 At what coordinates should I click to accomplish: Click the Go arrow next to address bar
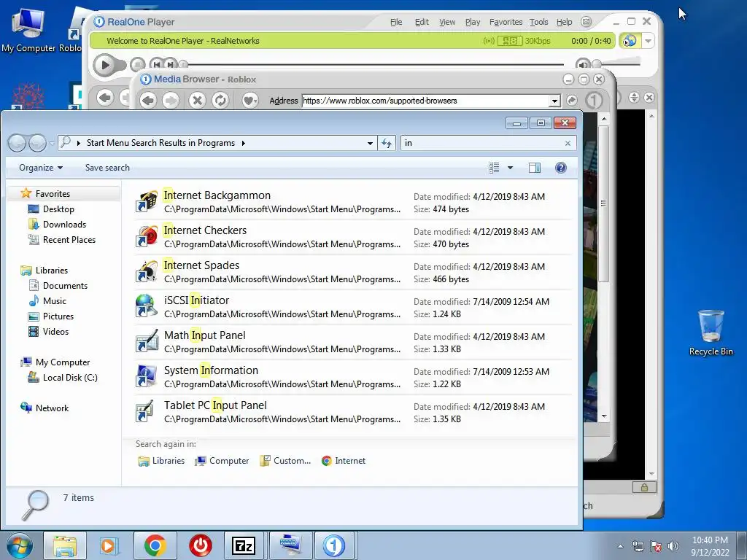[x=572, y=101]
